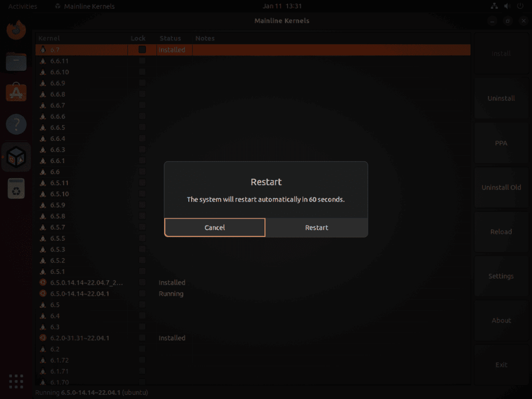Image resolution: width=532 pixels, height=399 pixels.
Task: Confirm the Restart in the dialog
Action: pos(316,227)
